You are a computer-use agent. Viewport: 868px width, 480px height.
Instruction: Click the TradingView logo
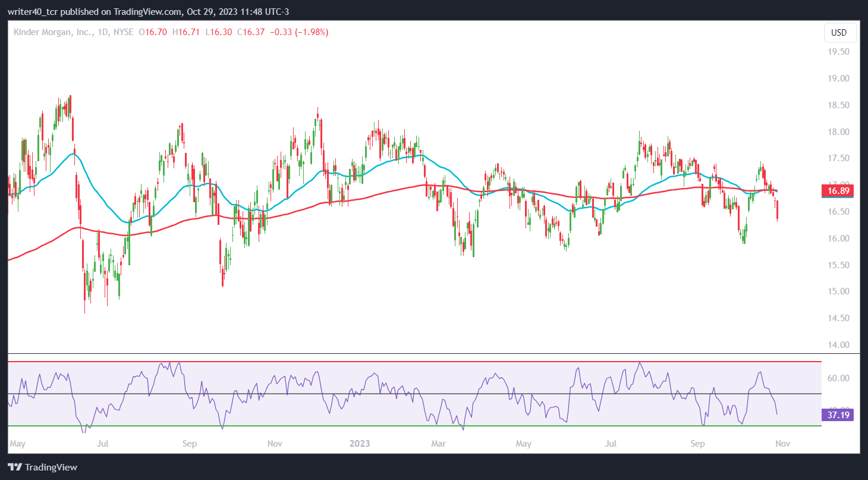point(42,467)
